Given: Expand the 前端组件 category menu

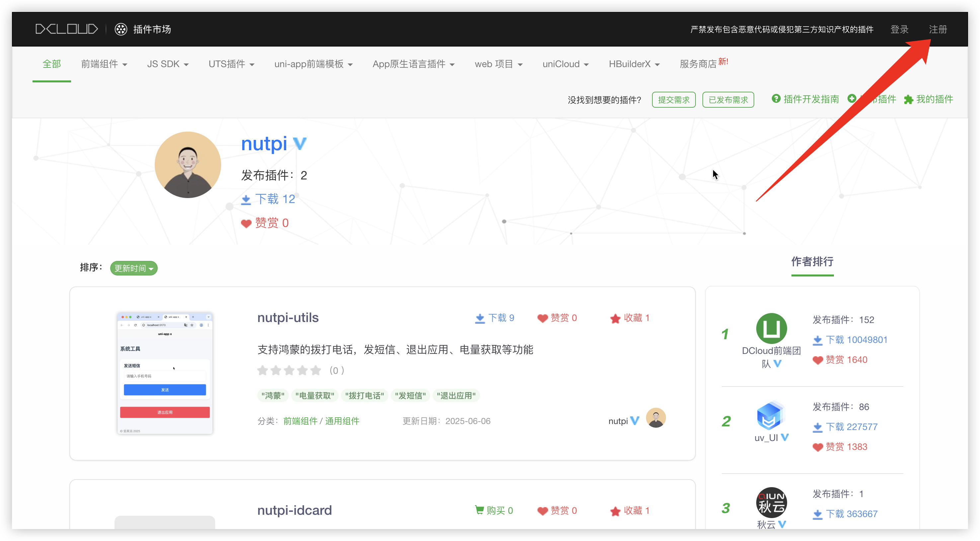Looking at the screenshot, I should point(104,64).
